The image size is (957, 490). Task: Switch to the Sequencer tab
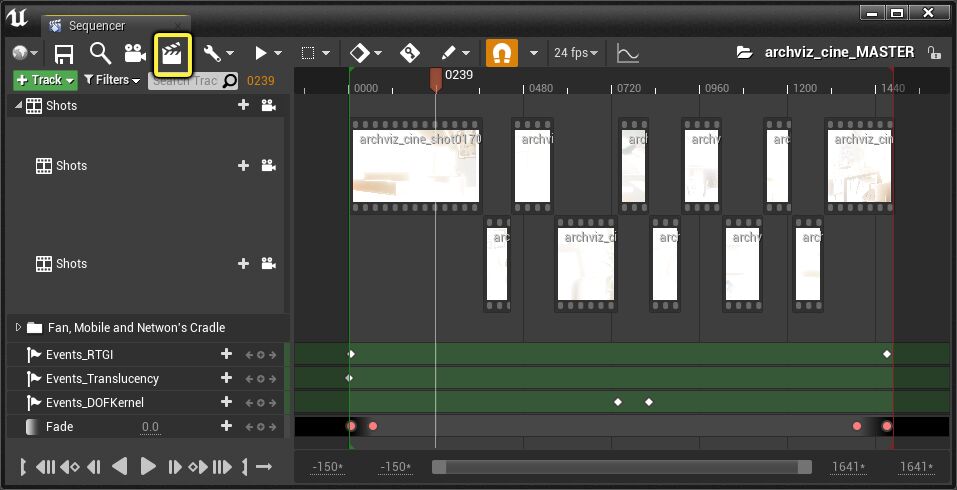pyautogui.click(x=96, y=25)
